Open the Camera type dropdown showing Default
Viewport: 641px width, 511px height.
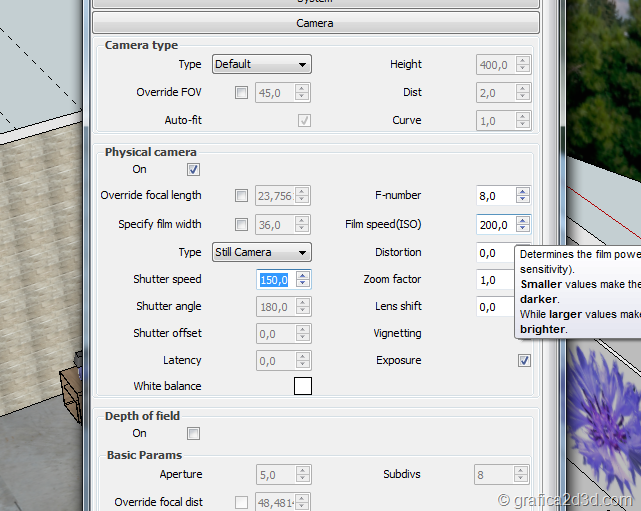262,64
